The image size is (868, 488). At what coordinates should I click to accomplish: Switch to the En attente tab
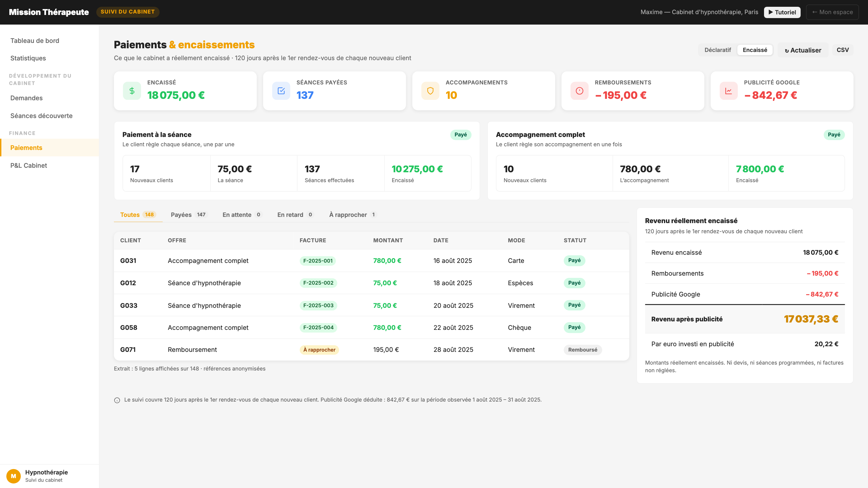[242, 215]
